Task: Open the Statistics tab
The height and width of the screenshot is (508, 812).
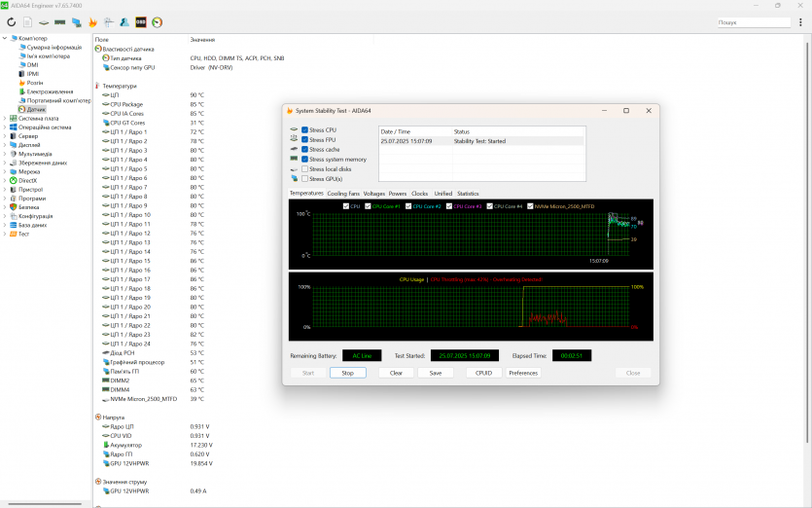Action: point(468,194)
